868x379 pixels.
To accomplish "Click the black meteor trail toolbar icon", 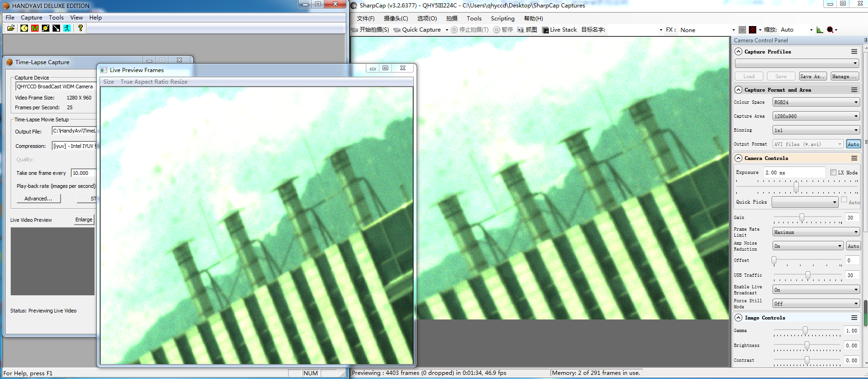I will coord(56,28).
